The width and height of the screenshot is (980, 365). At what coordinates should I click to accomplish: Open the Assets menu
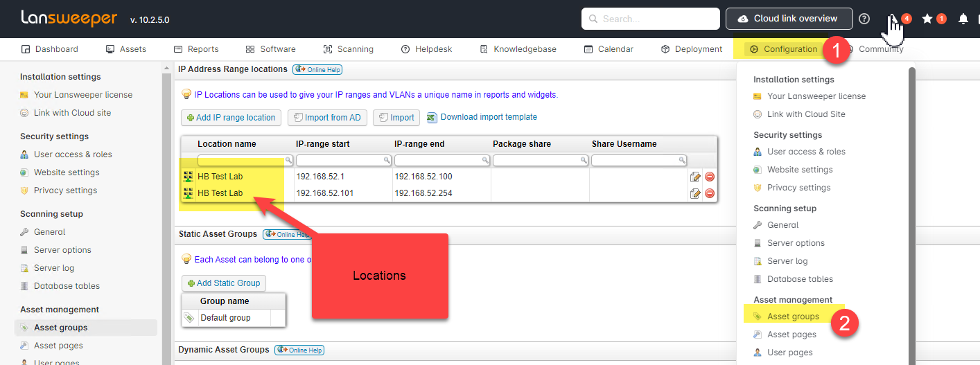click(125, 49)
